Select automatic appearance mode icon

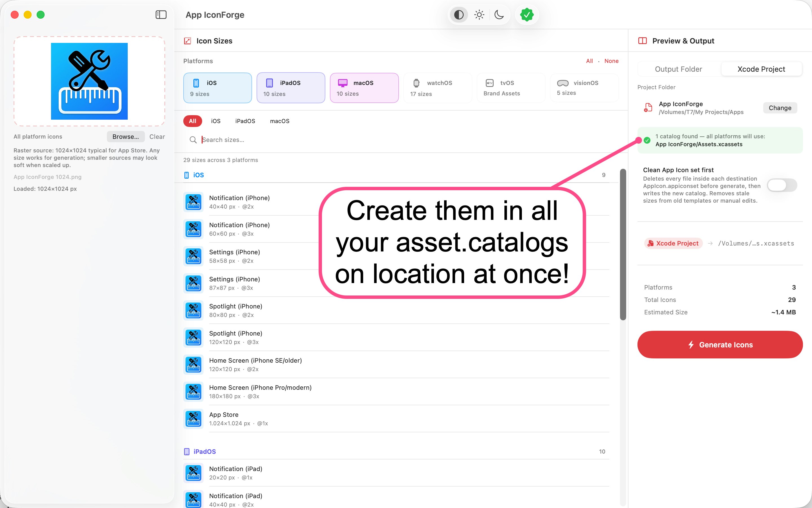459,15
